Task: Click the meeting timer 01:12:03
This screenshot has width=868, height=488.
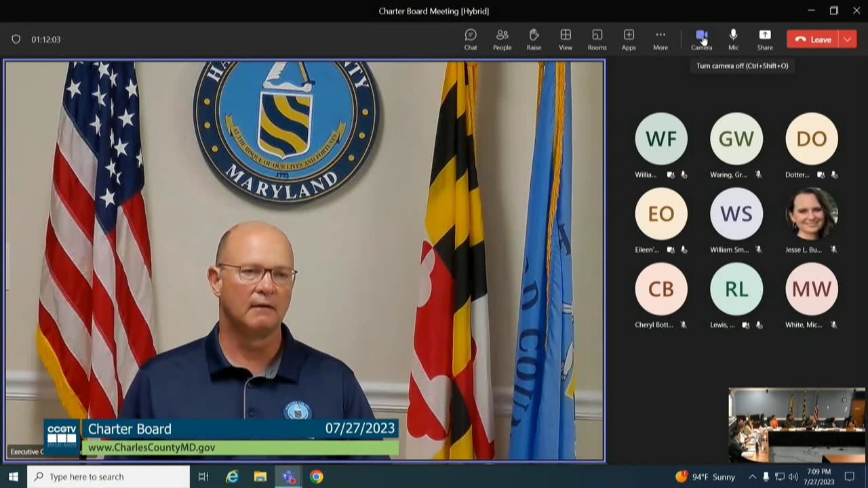Action: [46, 39]
